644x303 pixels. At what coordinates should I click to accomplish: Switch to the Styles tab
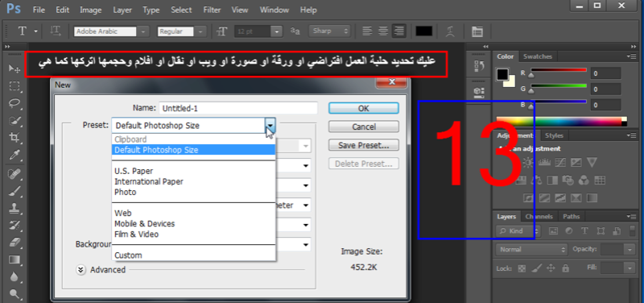click(554, 135)
